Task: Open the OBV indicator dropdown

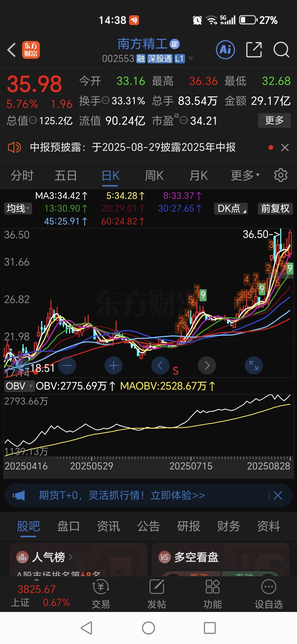Action: [19, 386]
